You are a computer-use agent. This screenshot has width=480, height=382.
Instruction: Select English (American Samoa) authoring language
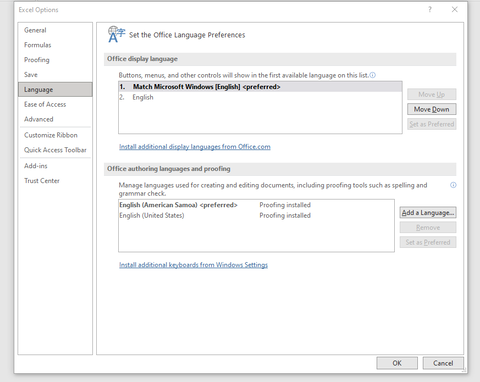point(256,205)
